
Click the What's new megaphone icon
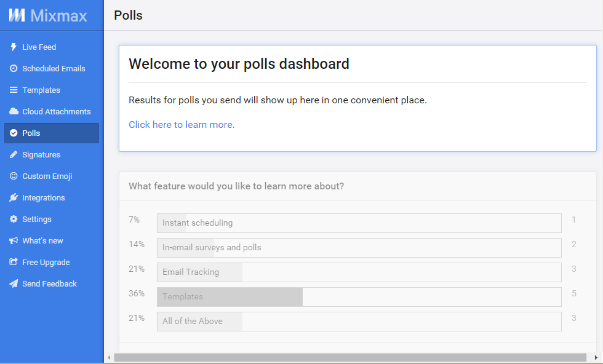pos(14,240)
